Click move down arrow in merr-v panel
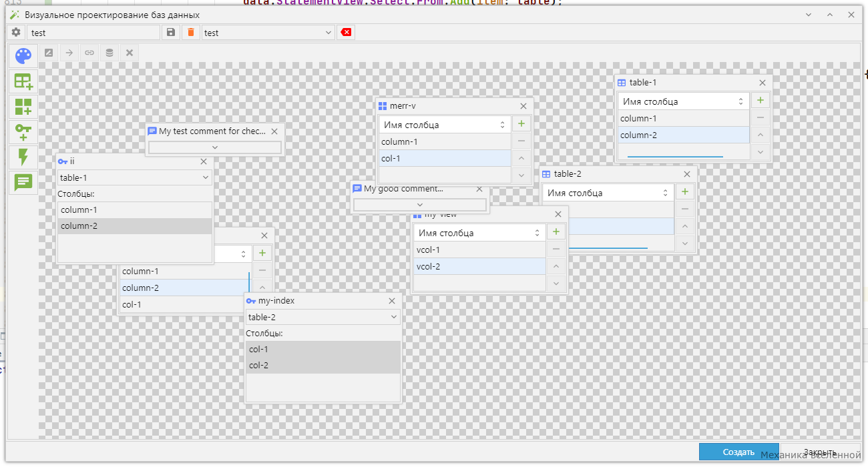868x467 pixels. tap(521, 175)
